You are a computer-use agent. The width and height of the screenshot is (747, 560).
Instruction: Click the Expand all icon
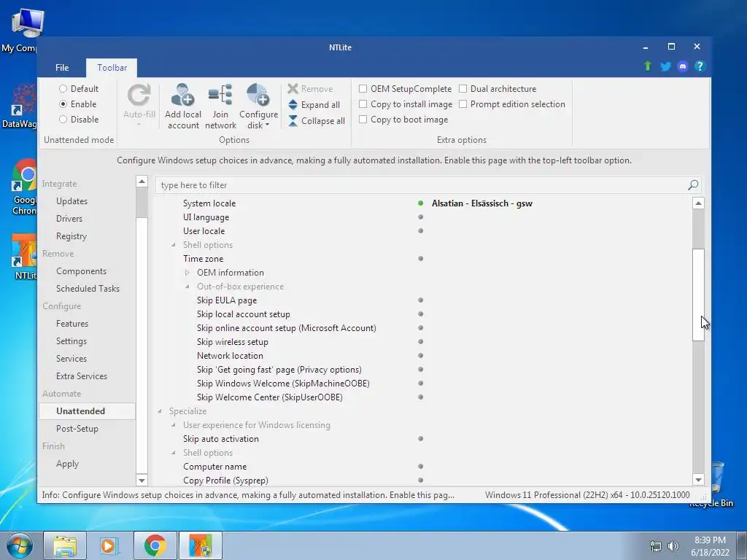[293, 105]
